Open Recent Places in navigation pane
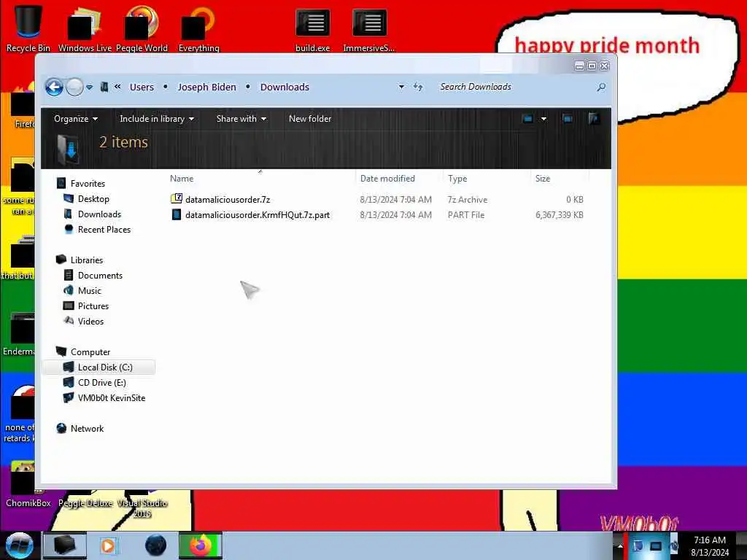Viewport: 747px width, 560px height. 104,230
